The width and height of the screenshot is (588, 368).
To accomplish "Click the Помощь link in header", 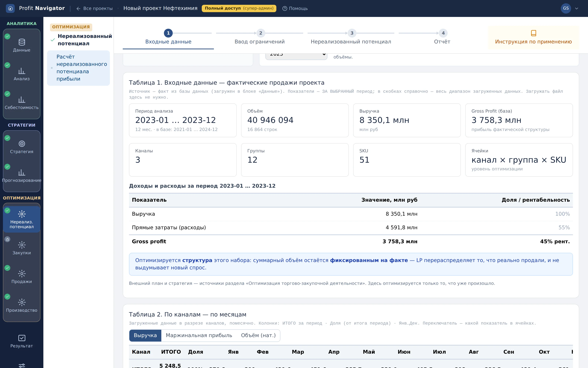I will (295, 8).
